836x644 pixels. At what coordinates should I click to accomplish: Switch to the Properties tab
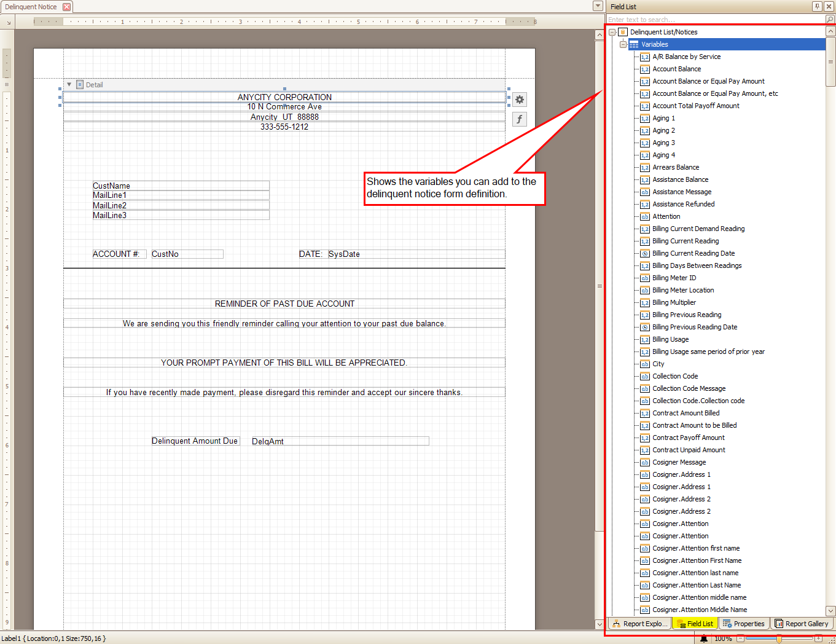click(x=744, y=624)
